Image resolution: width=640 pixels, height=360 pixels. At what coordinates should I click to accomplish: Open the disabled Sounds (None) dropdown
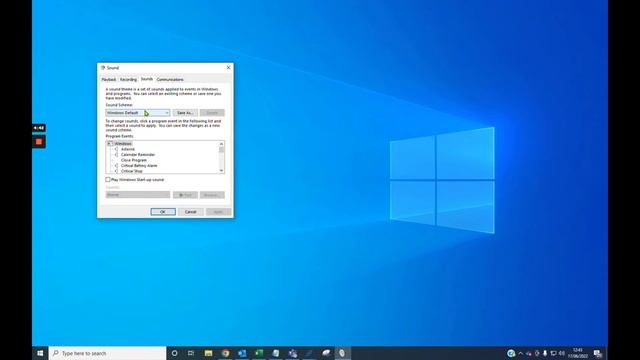tap(138, 195)
